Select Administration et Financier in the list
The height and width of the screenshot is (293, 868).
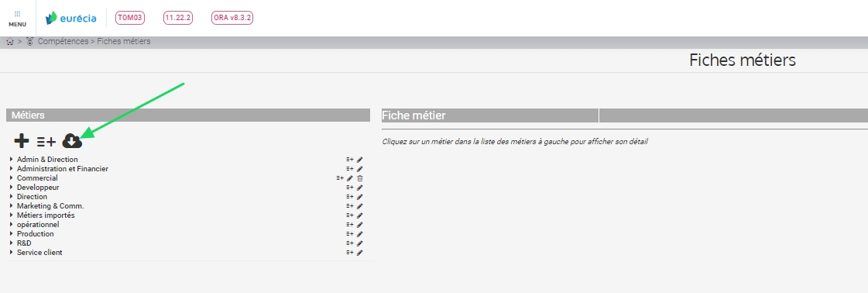pyautogui.click(x=63, y=169)
